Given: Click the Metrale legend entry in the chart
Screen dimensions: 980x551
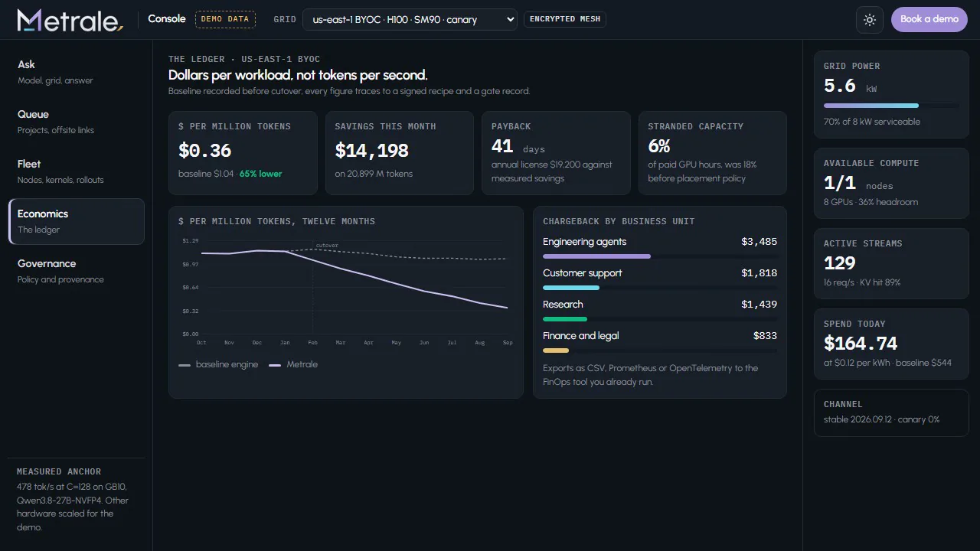Looking at the screenshot, I should click(x=293, y=364).
